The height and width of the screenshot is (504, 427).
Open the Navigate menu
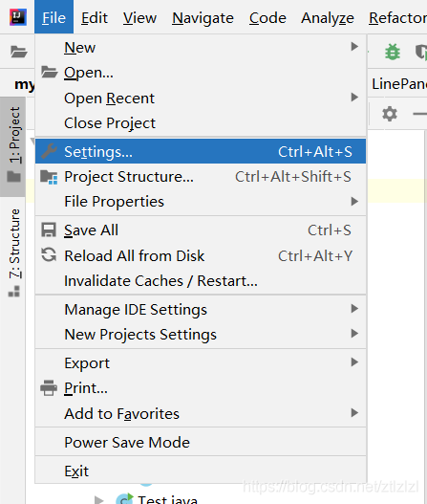tap(203, 17)
